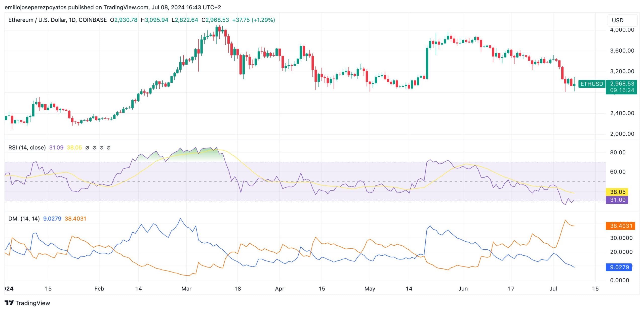Click the 3,600.00 price scale label
644x311 pixels.
click(622, 51)
